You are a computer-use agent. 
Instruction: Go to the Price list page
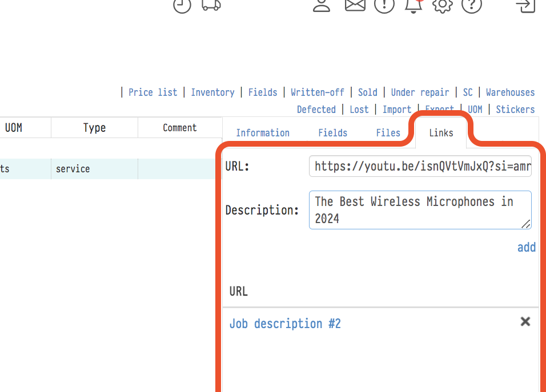coord(152,92)
